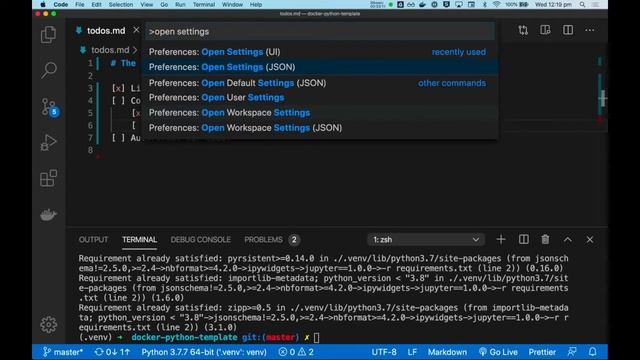Viewport: 640px width, 360px height.
Task: Split the terminal panel
Action: click(x=524, y=240)
